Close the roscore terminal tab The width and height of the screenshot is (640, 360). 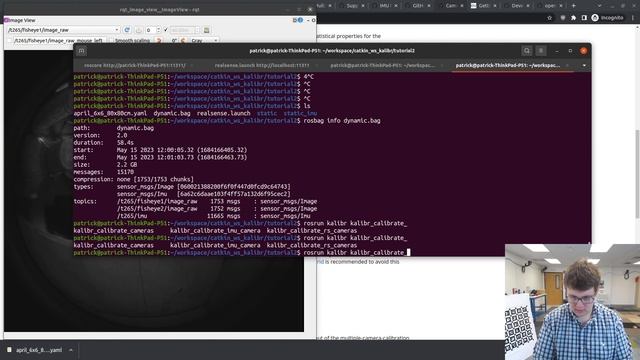(192, 65)
